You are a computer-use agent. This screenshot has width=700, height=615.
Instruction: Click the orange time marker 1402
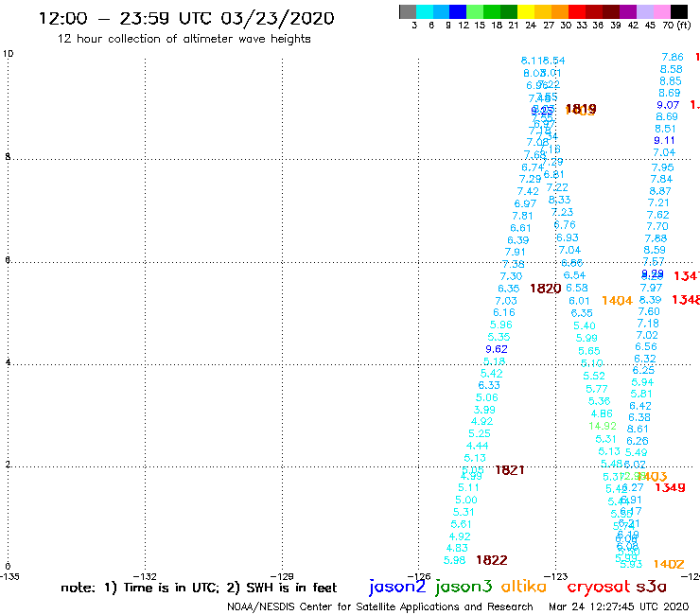click(x=668, y=564)
